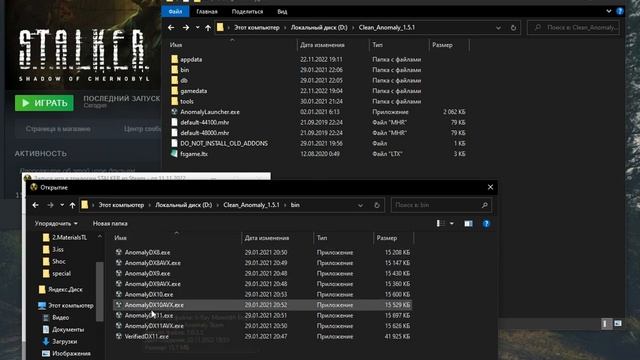Open address history dropdown in Explorer window
The height and width of the screenshot is (360, 640).
click(498, 28)
